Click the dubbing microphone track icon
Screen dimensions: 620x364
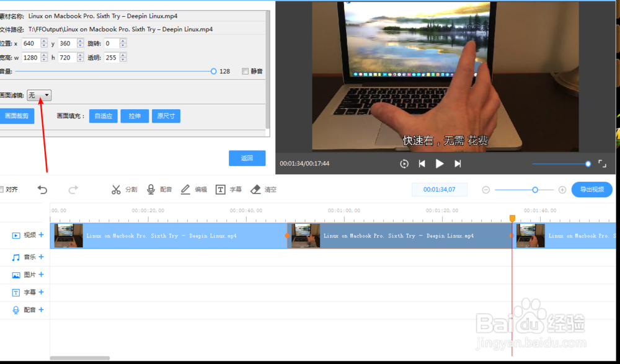16,310
